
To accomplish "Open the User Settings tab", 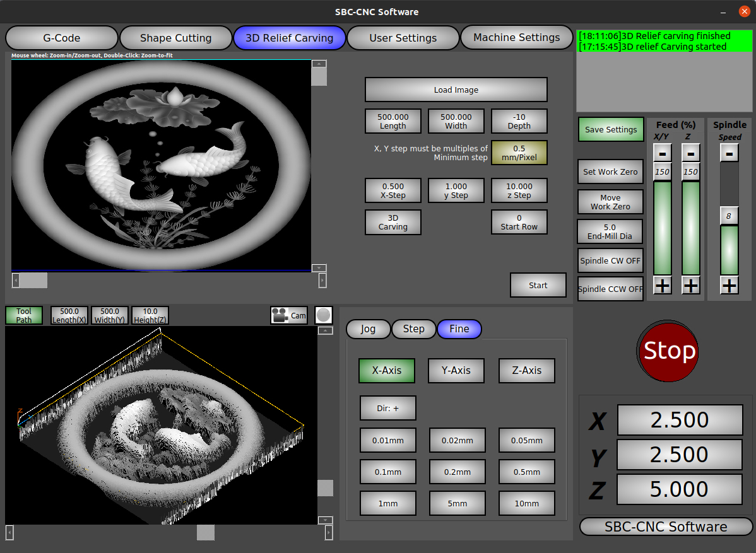I will pos(403,38).
